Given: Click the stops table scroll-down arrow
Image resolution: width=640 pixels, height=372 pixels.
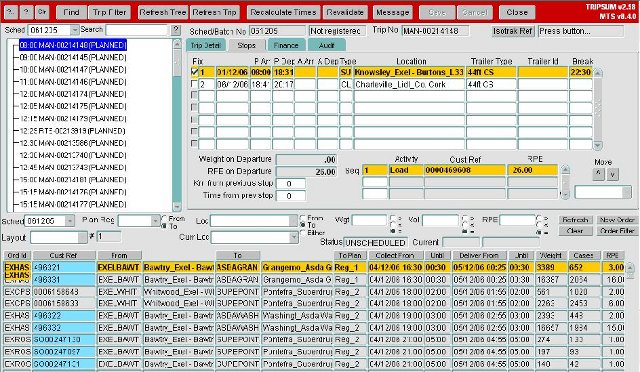Looking at the screenshot, I should [598, 145].
